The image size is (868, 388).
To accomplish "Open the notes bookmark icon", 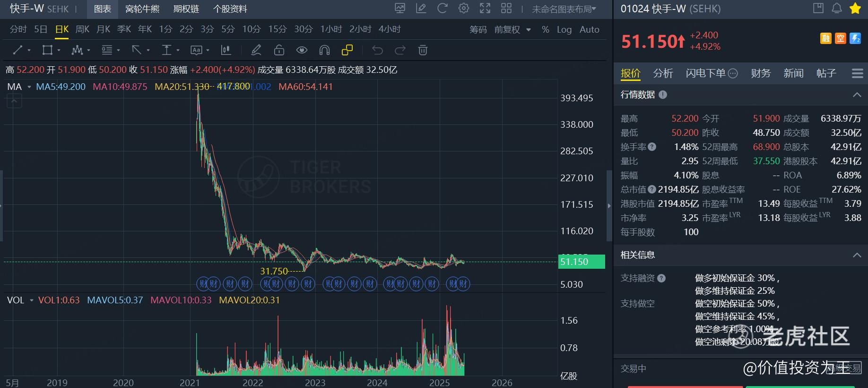I will [818, 8].
